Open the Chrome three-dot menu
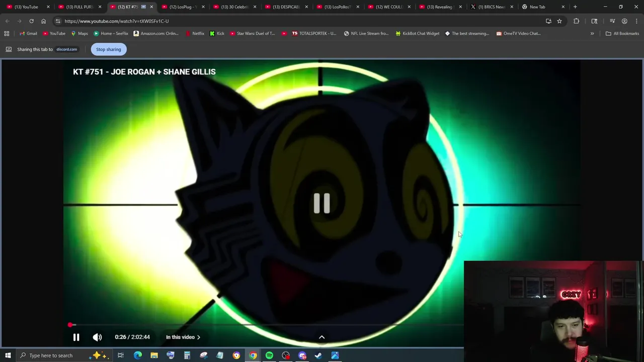The image size is (644, 362). pos(636,21)
